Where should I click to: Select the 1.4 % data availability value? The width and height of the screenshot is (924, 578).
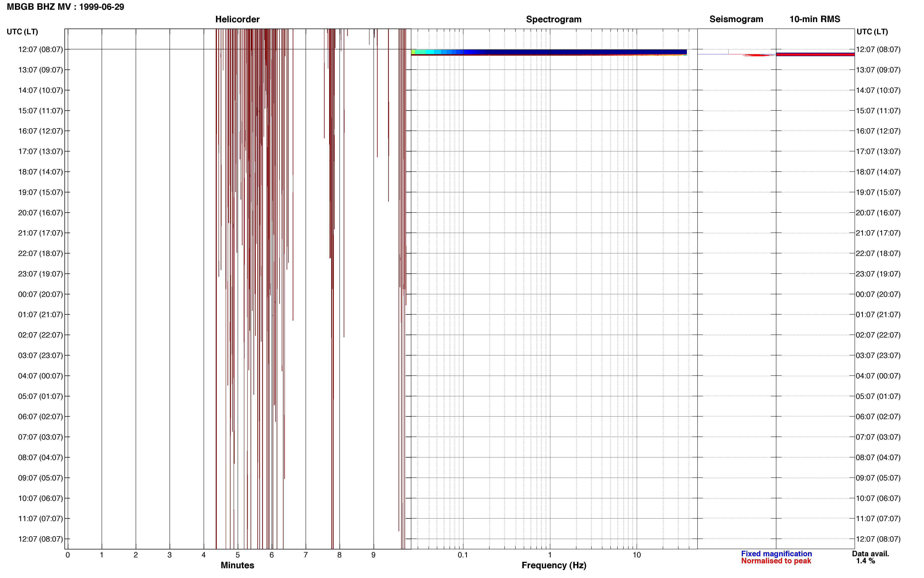point(865,561)
